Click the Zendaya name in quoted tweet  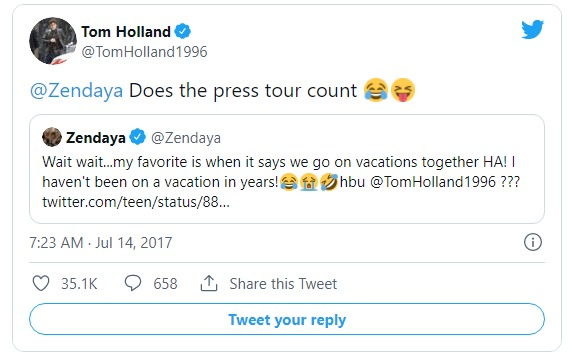tap(96, 138)
